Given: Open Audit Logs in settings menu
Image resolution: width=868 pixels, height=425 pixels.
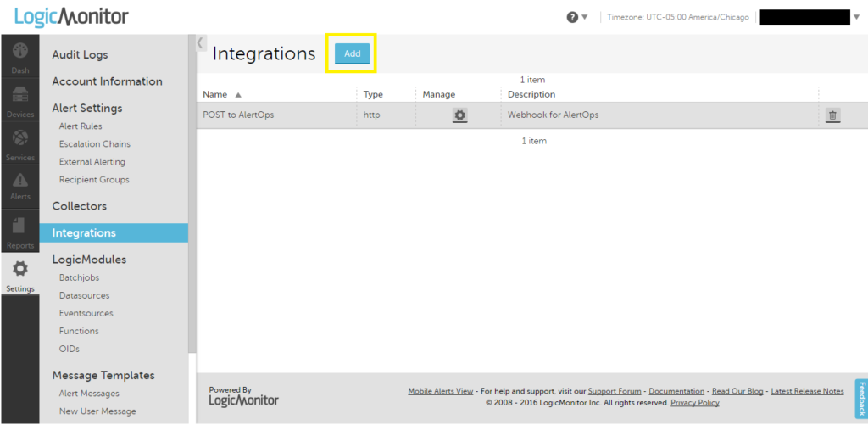Looking at the screenshot, I should tap(80, 55).
